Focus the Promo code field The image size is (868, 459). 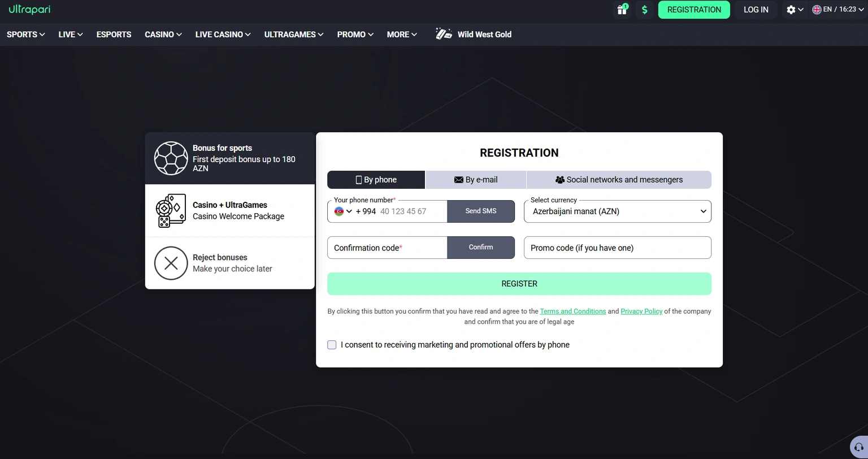point(617,248)
